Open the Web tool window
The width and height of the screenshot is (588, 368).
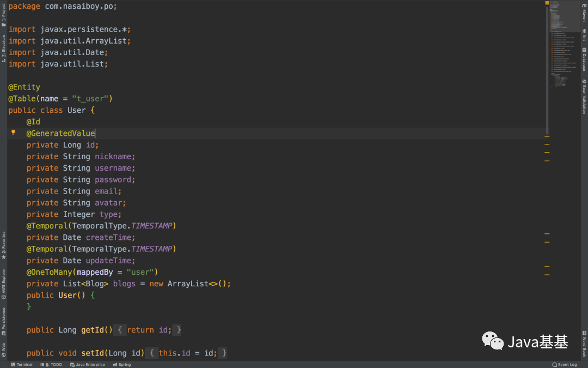click(3, 349)
